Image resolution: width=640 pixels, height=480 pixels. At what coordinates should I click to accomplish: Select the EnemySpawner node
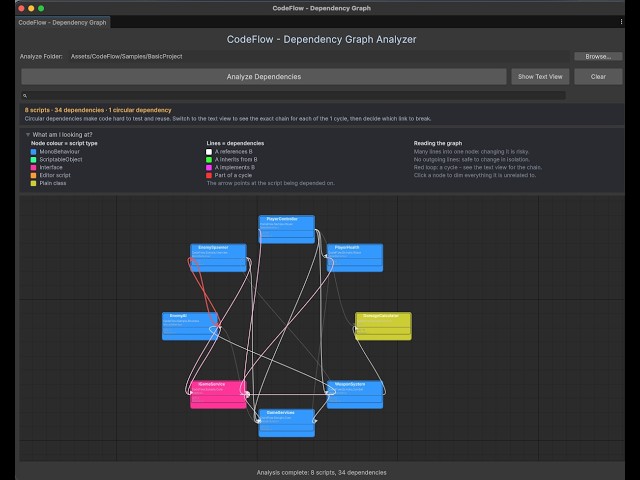pyautogui.click(x=218, y=258)
